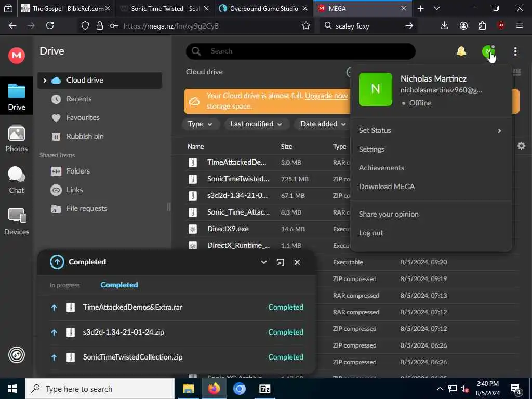Click the scaley foxy search box
The image size is (532, 399).
pyautogui.click(x=368, y=26)
